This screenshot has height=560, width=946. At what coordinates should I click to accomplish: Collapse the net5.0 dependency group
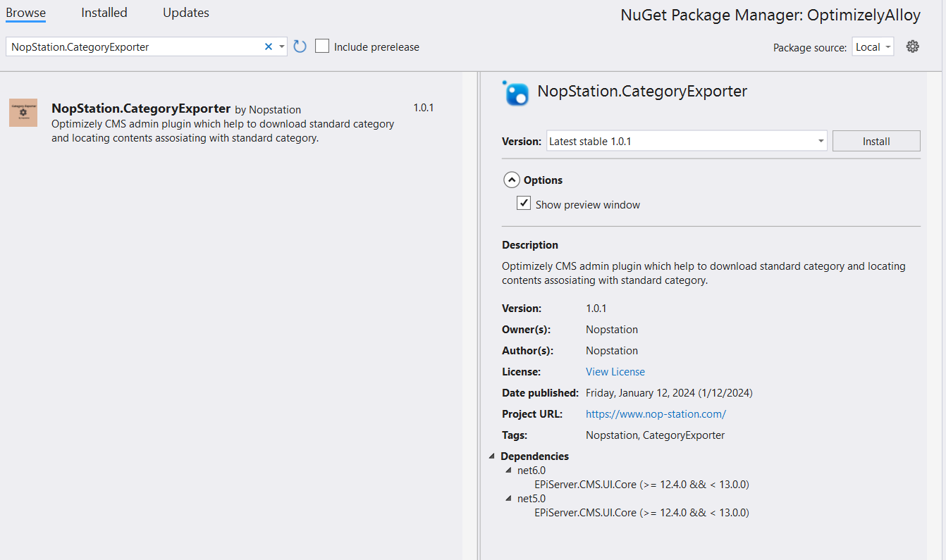click(509, 498)
